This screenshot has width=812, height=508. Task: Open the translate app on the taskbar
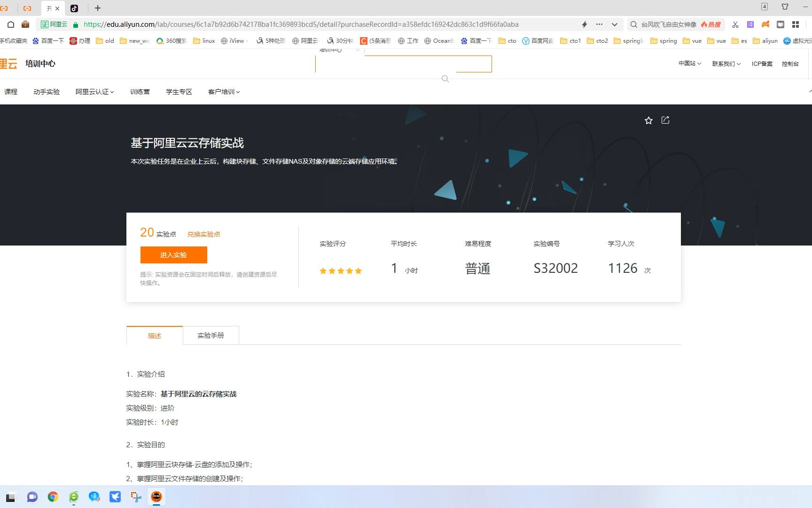94,497
